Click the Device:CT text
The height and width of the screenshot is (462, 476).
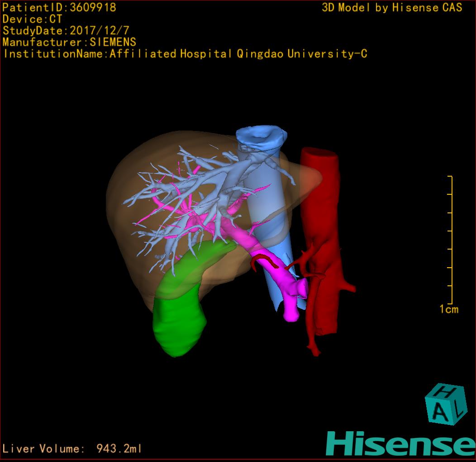coord(32,19)
